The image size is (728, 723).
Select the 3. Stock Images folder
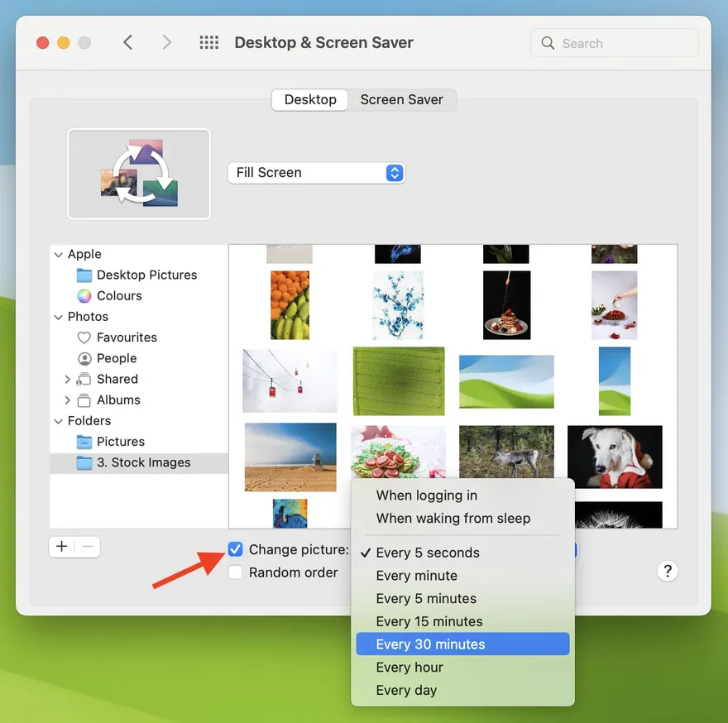(143, 462)
